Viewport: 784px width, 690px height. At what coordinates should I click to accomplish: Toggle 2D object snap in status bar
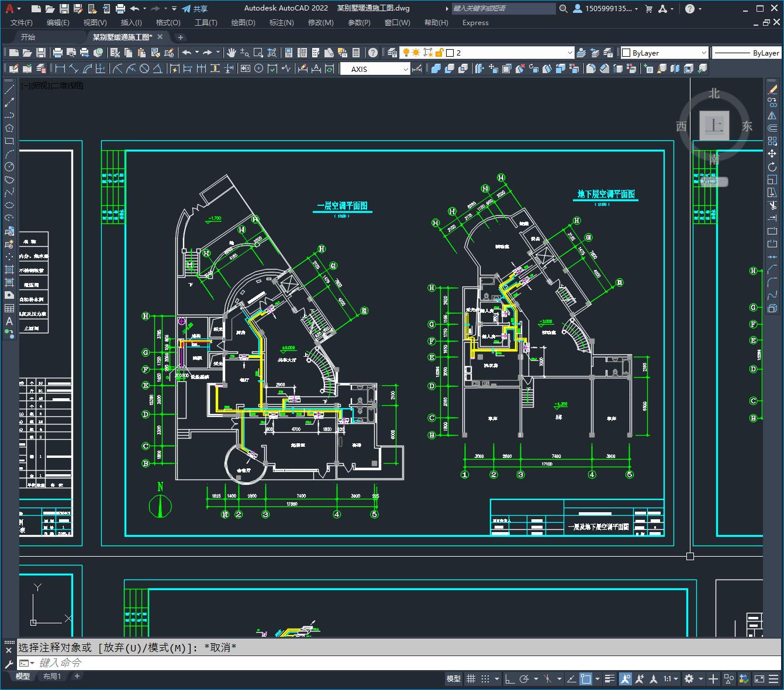coord(585,679)
